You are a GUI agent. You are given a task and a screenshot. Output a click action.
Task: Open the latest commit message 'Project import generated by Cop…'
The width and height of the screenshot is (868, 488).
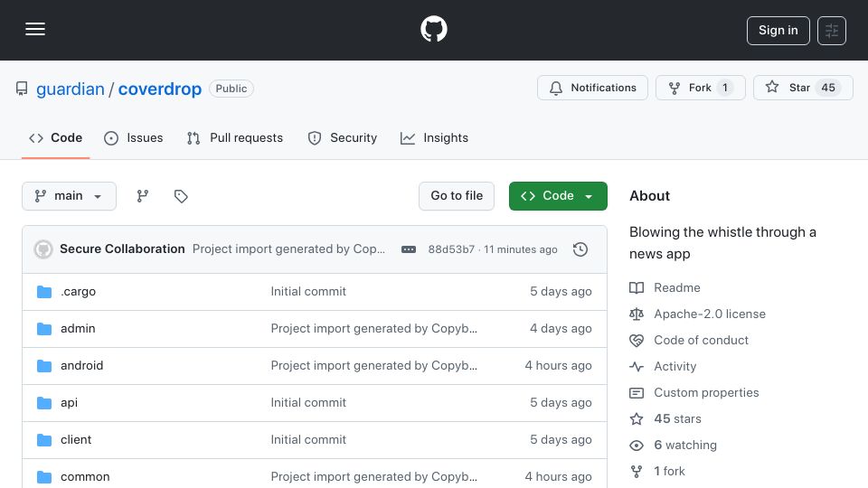[x=288, y=249]
